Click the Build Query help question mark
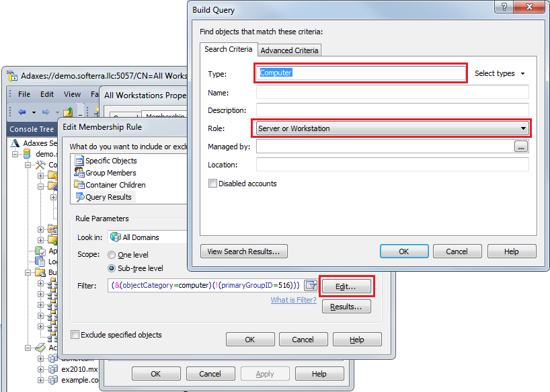The image size is (550, 392). [504, 7]
